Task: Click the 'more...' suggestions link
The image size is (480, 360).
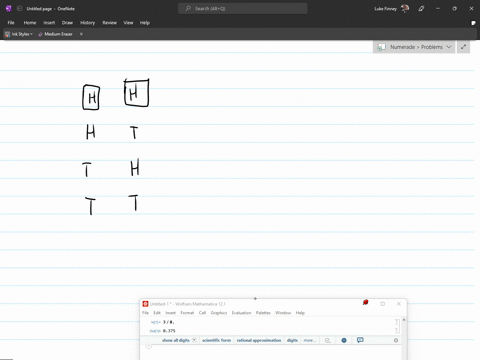Action: [x=309, y=340]
